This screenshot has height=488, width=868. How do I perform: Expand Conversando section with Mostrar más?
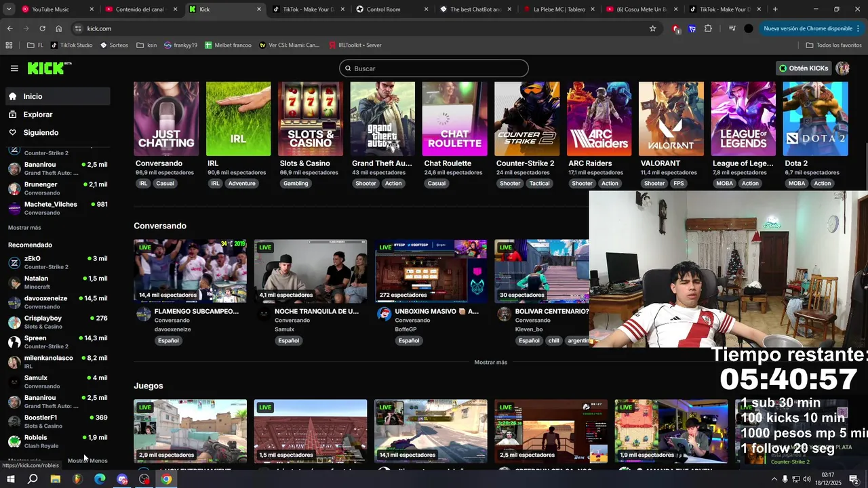coord(491,362)
